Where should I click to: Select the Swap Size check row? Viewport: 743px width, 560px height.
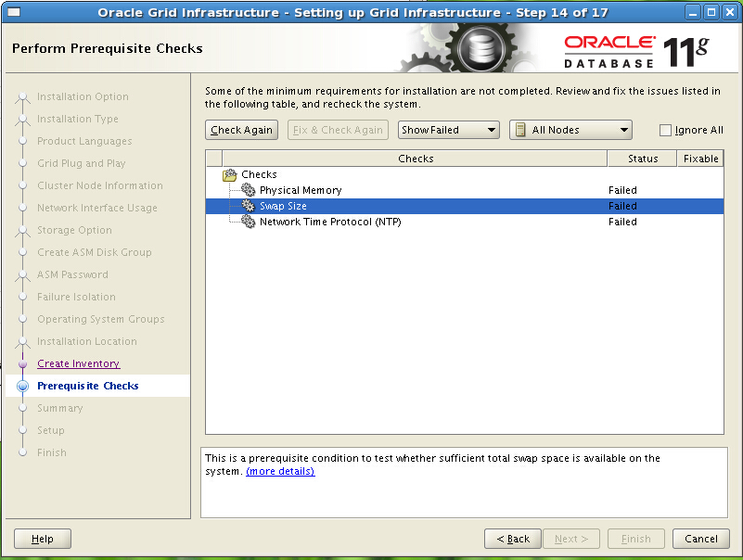465,206
